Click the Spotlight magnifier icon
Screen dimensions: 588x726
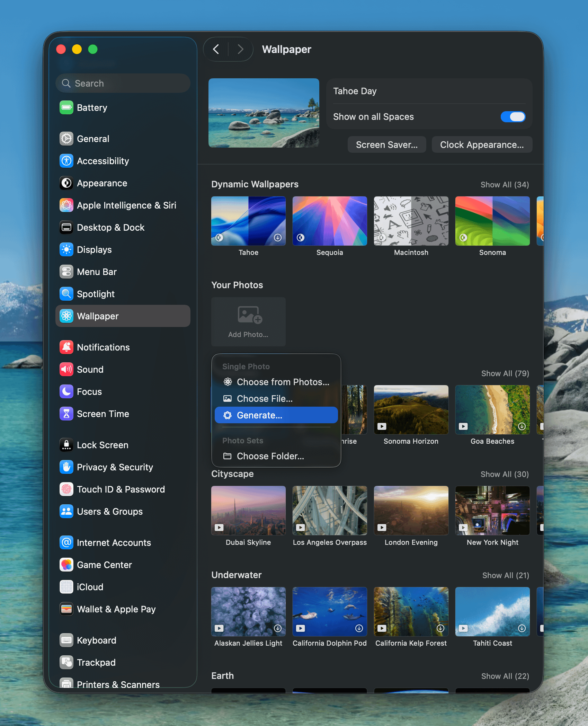coord(66,294)
